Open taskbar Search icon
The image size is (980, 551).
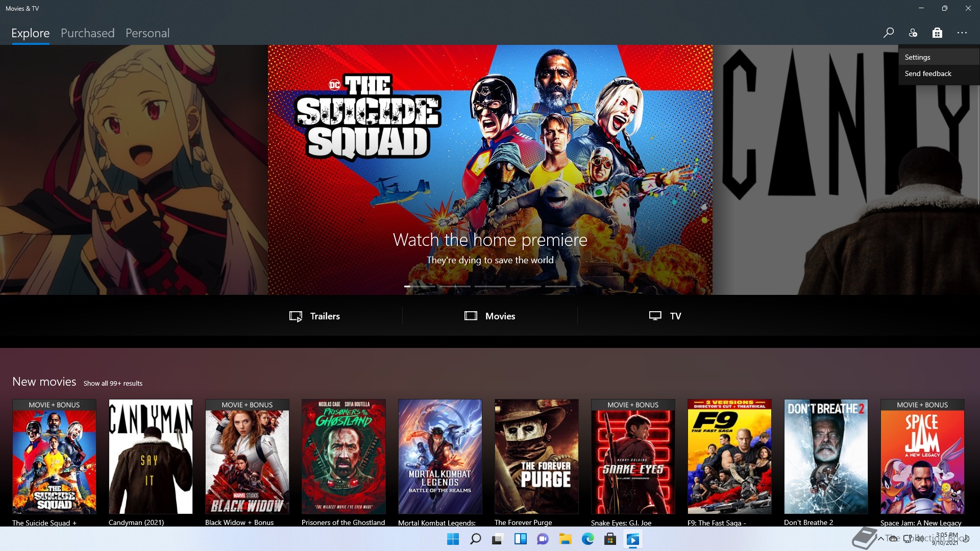[x=475, y=539]
